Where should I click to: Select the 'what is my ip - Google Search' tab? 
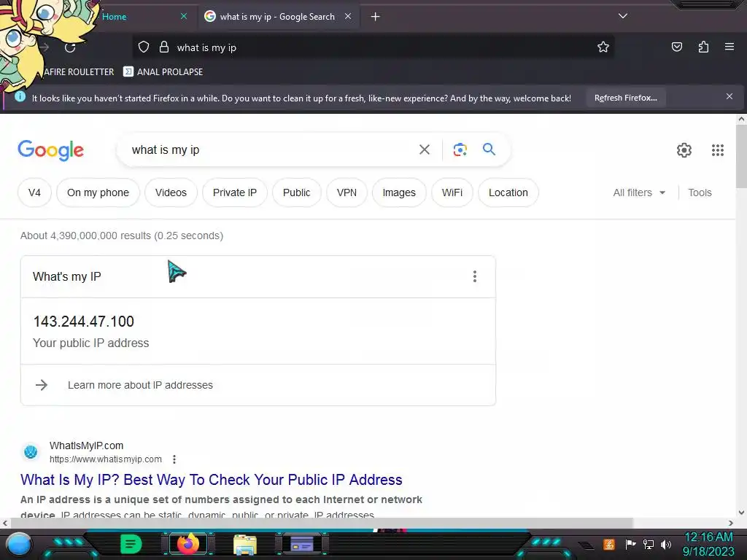click(278, 17)
